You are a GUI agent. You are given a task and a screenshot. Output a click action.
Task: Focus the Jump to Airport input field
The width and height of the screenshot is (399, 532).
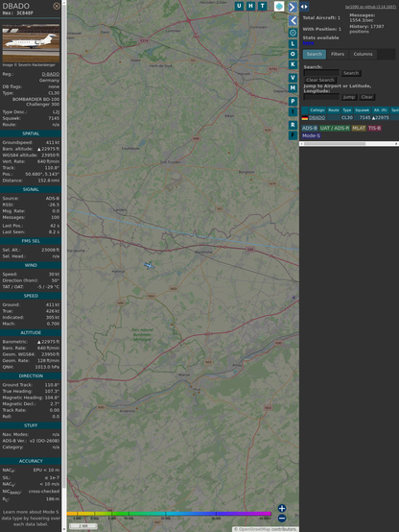pos(321,97)
